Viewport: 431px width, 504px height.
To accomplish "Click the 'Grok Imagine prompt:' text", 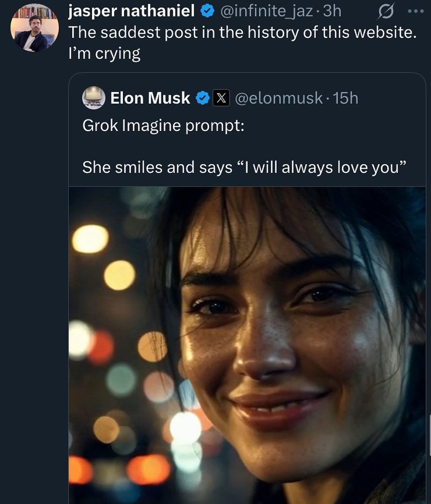I will coord(163,125).
